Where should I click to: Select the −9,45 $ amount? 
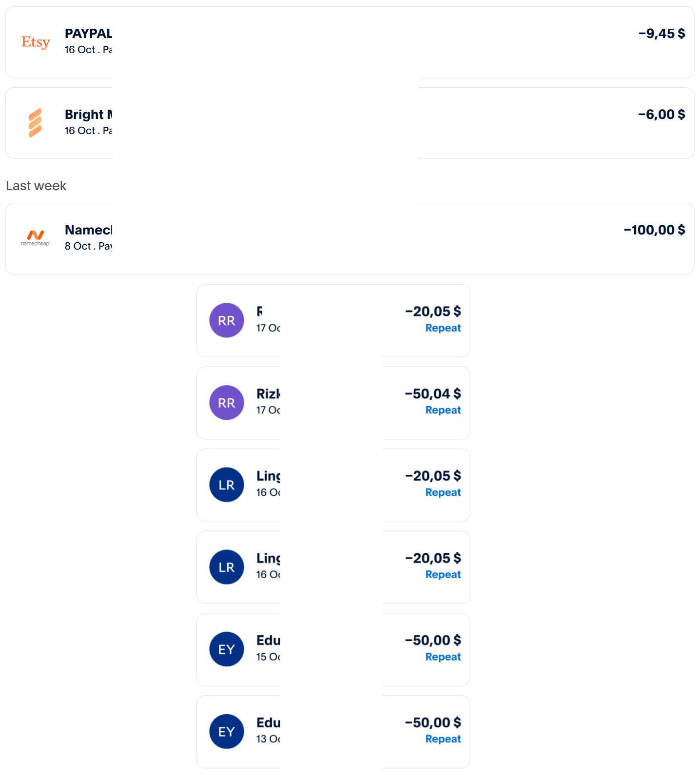(661, 34)
